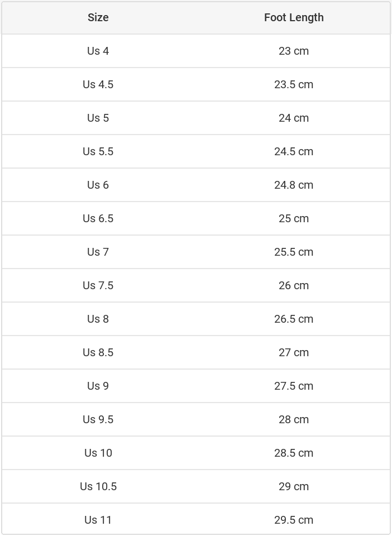Click the 24.8 cm cell

294,185
